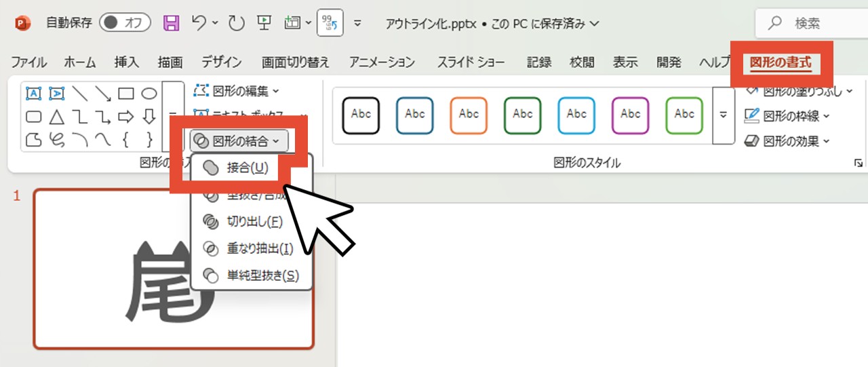The width and height of the screenshot is (868, 367).
Task: Select the freeform shape tool
Action: tap(33, 140)
